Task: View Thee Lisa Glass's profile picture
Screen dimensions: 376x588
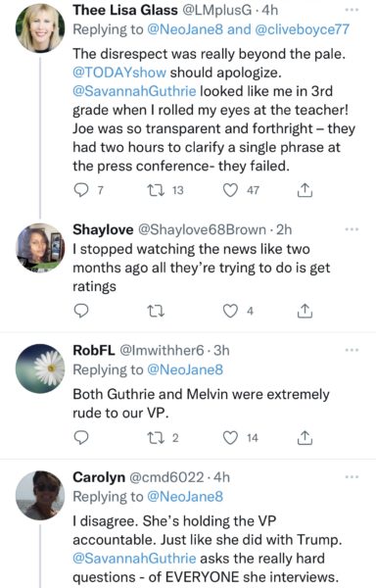Action: pos(40,28)
